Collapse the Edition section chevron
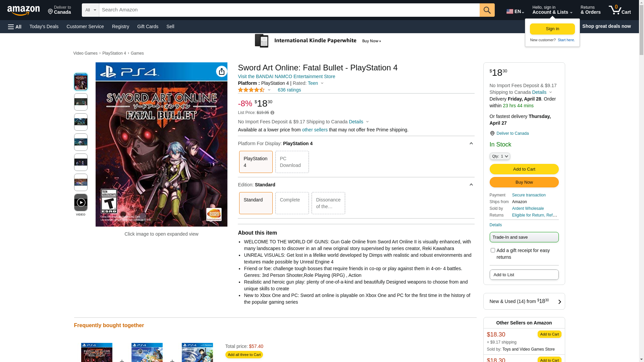This screenshot has width=644, height=362. pos(471,185)
